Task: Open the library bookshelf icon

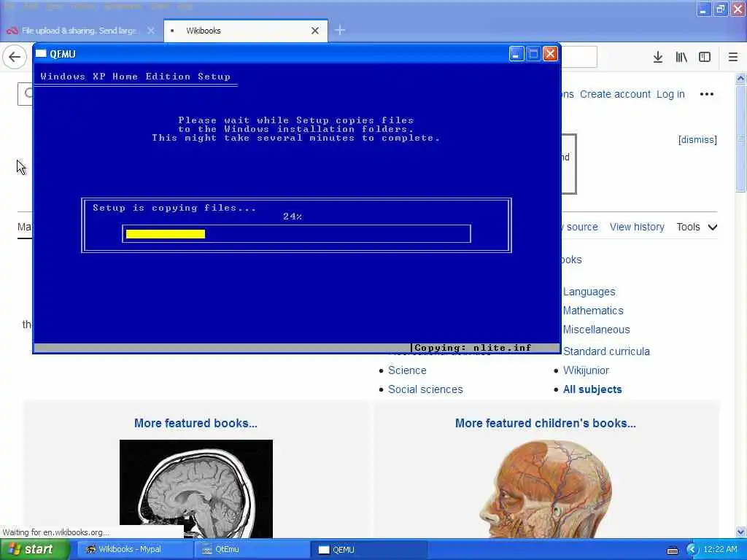Action: coord(681,57)
